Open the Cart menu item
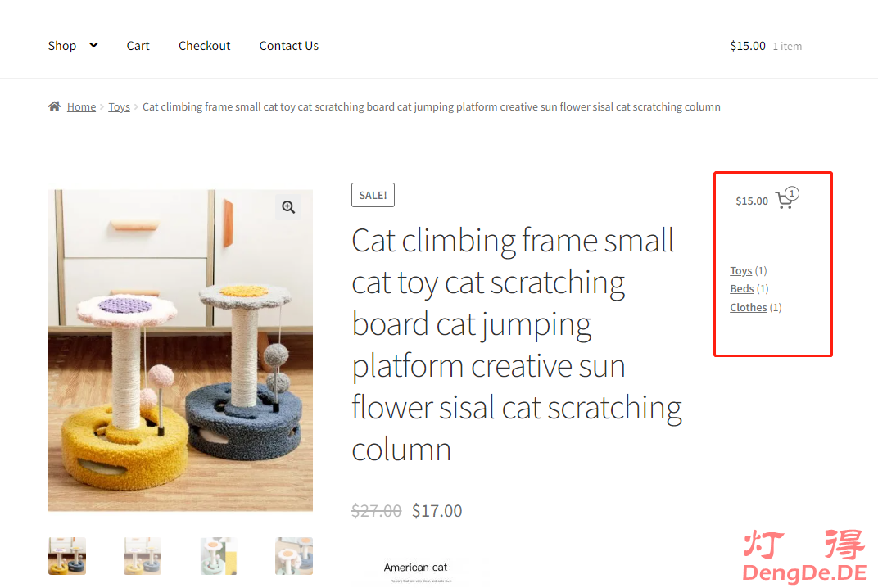 coord(138,46)
